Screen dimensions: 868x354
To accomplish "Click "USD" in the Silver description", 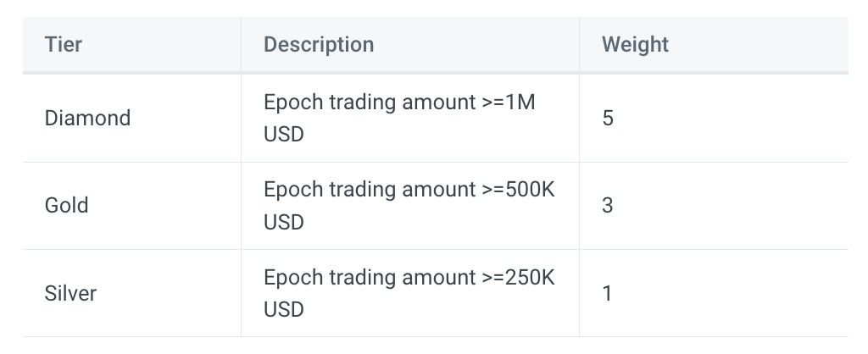I will 283,310.
